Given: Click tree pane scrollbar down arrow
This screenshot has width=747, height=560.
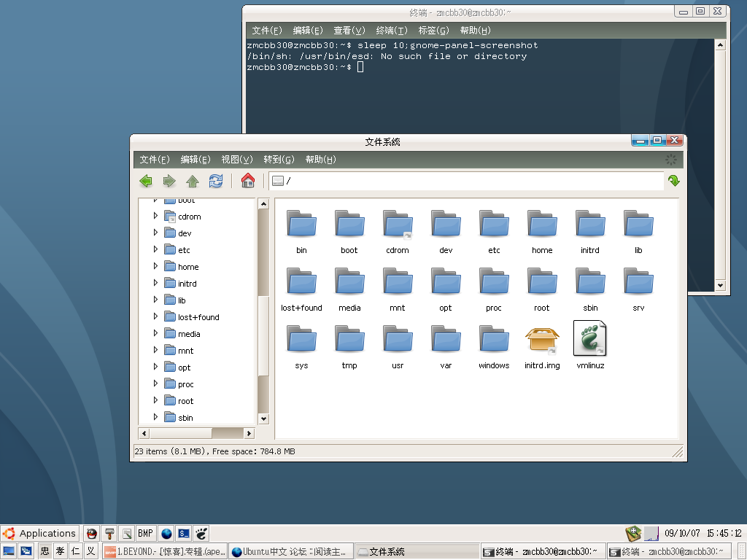Looking at the screenshot, I should (263, 419).
